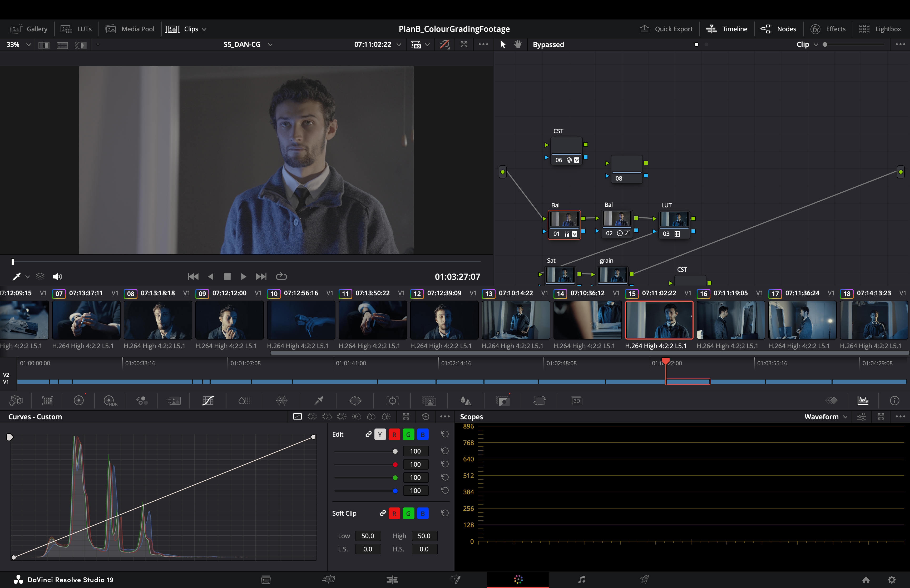
Task: Open the Tracker palette icon
Action: (x=392, y=401)
